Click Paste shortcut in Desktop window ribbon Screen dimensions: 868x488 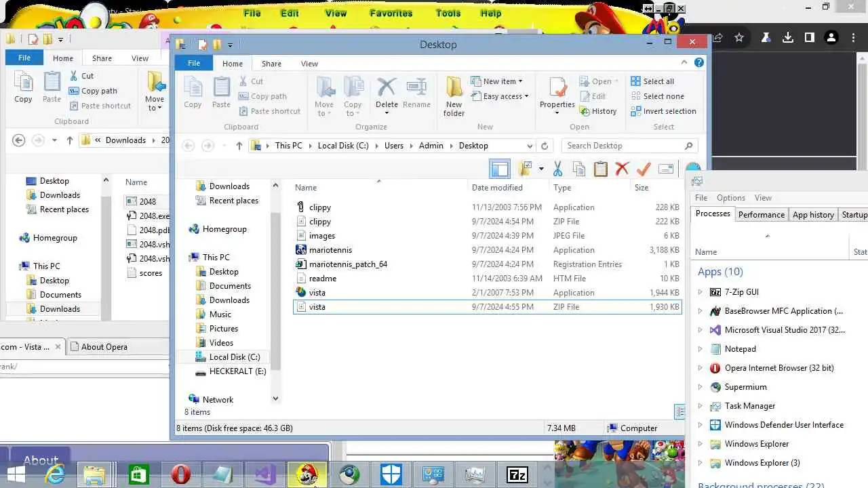pos(269,111)
